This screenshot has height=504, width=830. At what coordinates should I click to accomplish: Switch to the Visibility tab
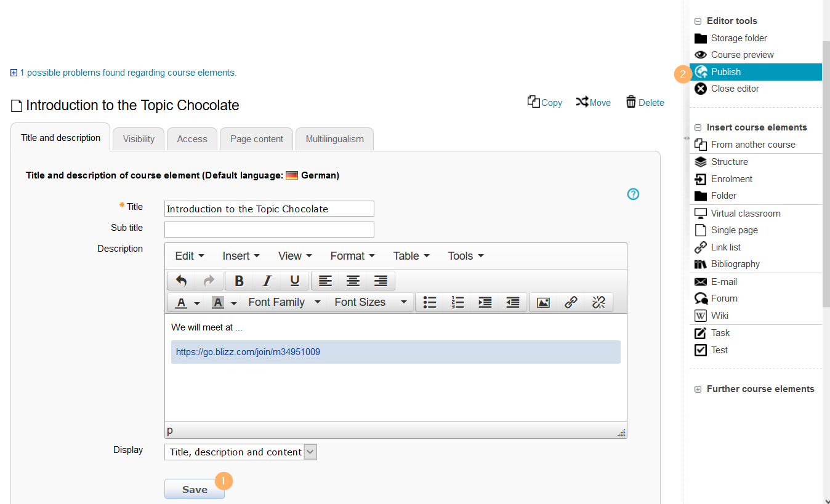click(139, 139)
